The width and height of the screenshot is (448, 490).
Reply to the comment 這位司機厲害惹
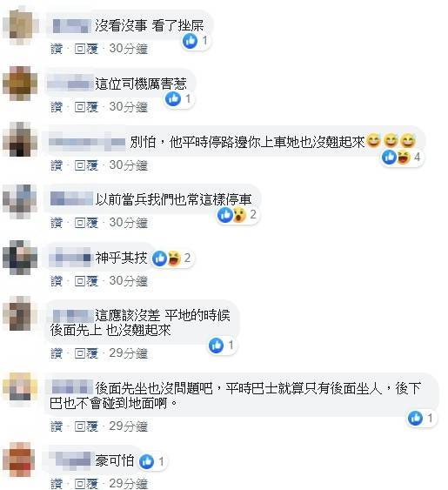(x=86, y=107)
